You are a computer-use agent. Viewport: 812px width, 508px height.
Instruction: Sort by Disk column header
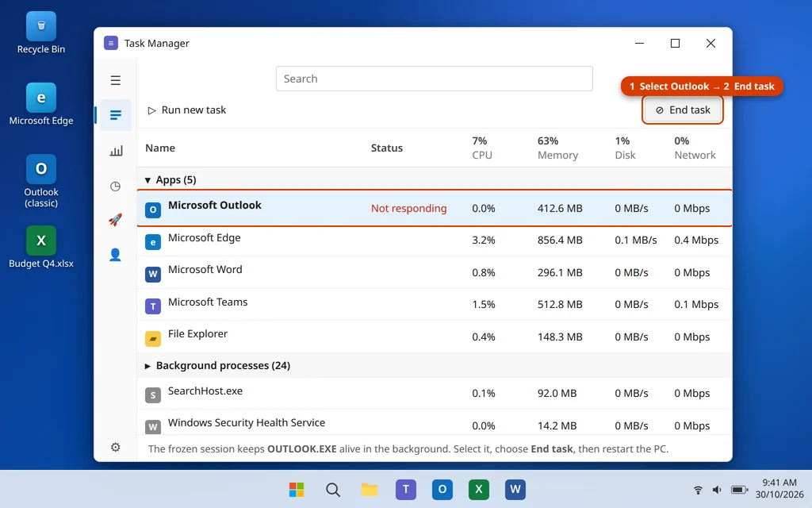pos(625,148)
